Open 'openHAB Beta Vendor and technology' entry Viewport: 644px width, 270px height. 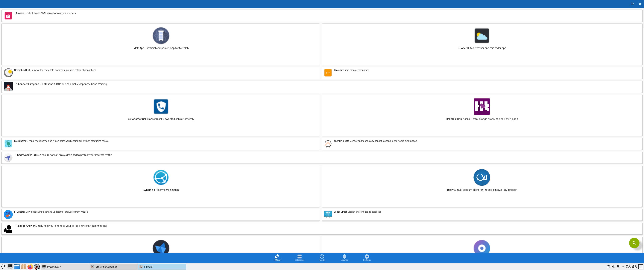coord(482,143)
